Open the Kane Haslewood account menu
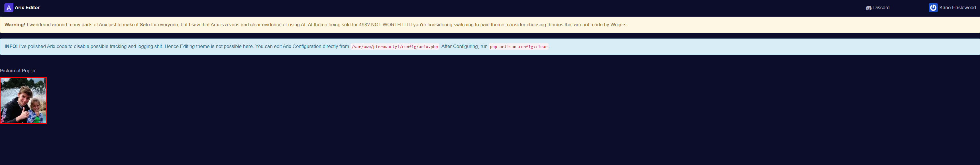This screenshot has width=980, height=165. pyautogui.click(x=957, y=8)
